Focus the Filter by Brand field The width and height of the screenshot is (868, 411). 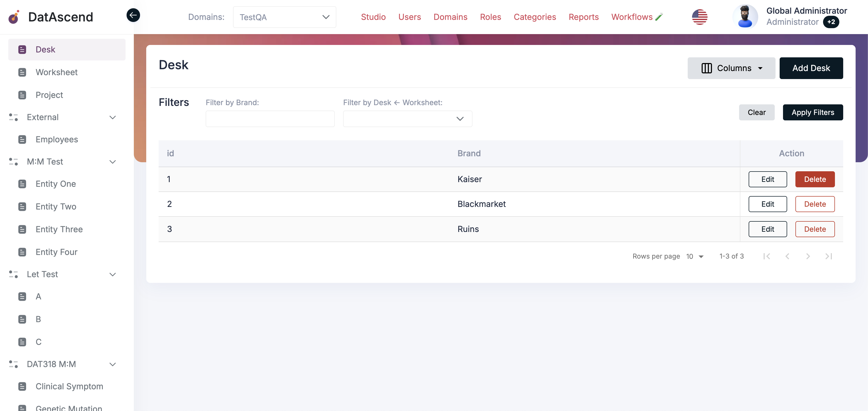coord(270,119)
